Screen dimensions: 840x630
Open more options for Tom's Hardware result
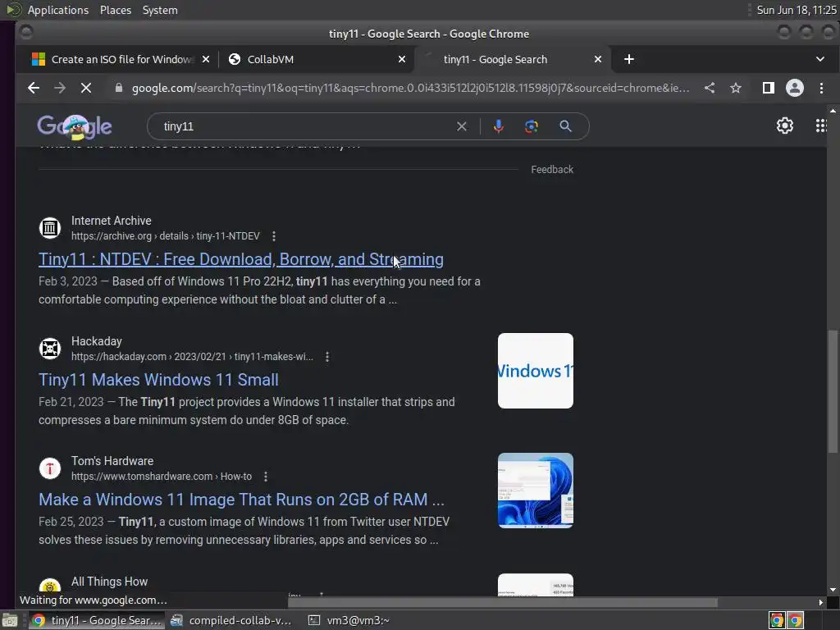pos(266,477)
